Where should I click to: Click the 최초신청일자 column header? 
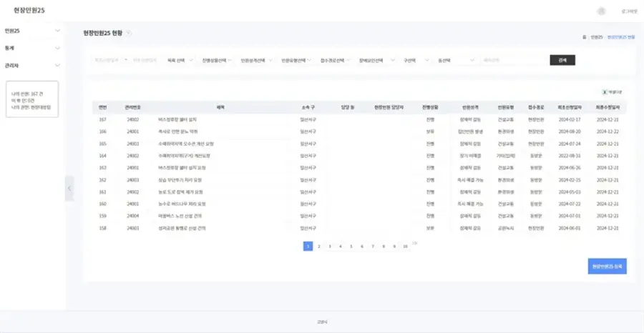[570, 107]
